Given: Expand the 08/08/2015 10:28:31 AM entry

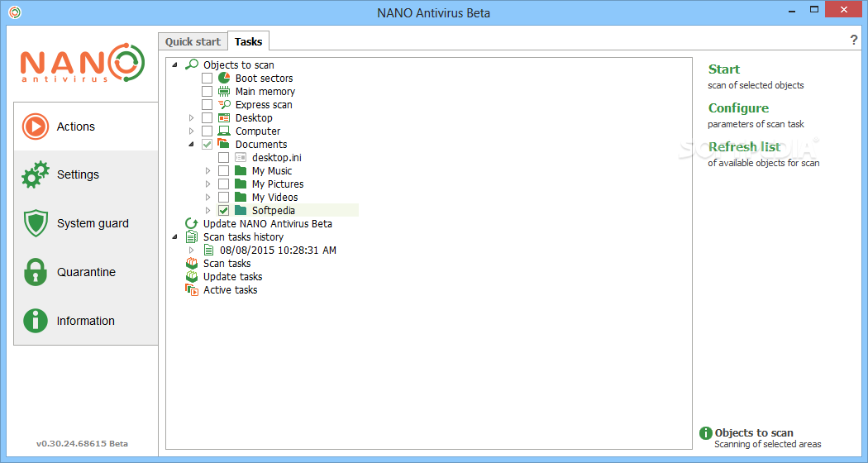Looking at the screenshot, I should click(x=192, y=251).
